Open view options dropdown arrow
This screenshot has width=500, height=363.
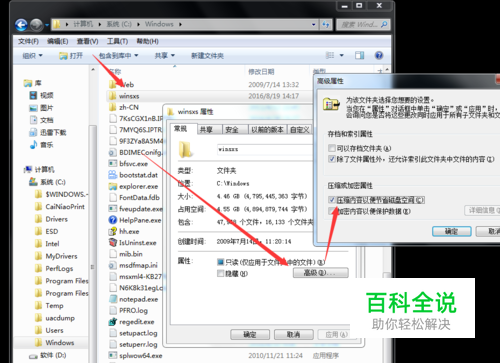(x=342, y=55)
